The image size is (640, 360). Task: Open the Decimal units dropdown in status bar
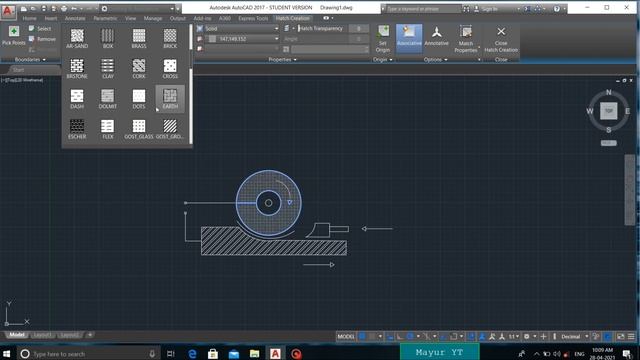point(574,336)
